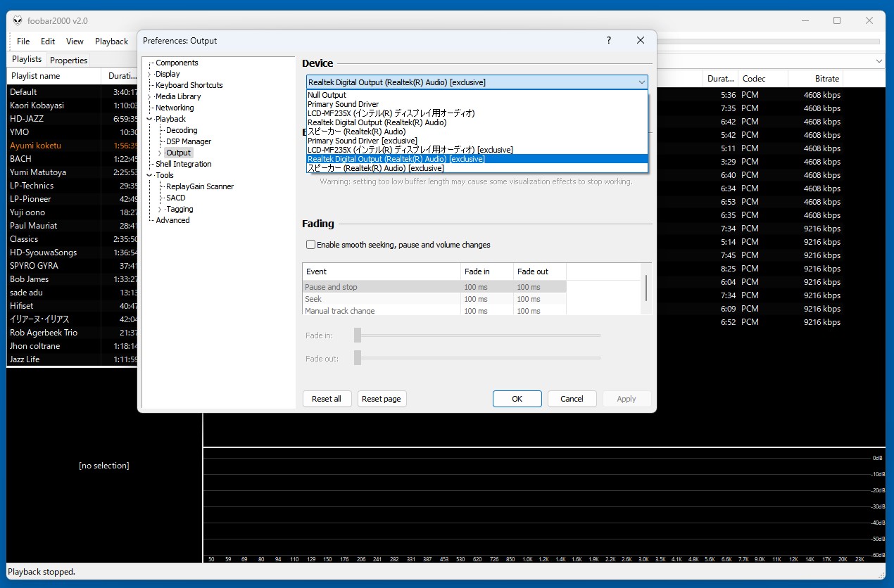This screenshot has height=588, width=894.
Task: Confirm preferences with the OK button
Action: 517,399
